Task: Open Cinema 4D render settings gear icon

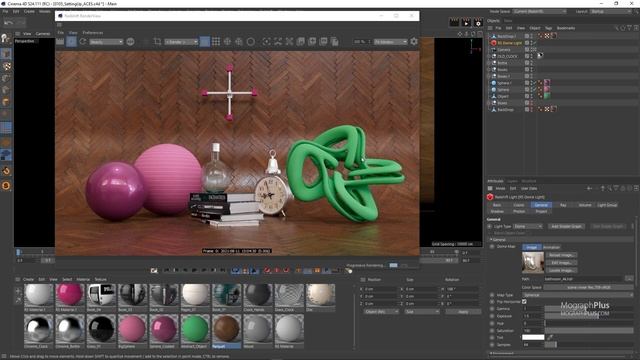Action: point(478,23)
